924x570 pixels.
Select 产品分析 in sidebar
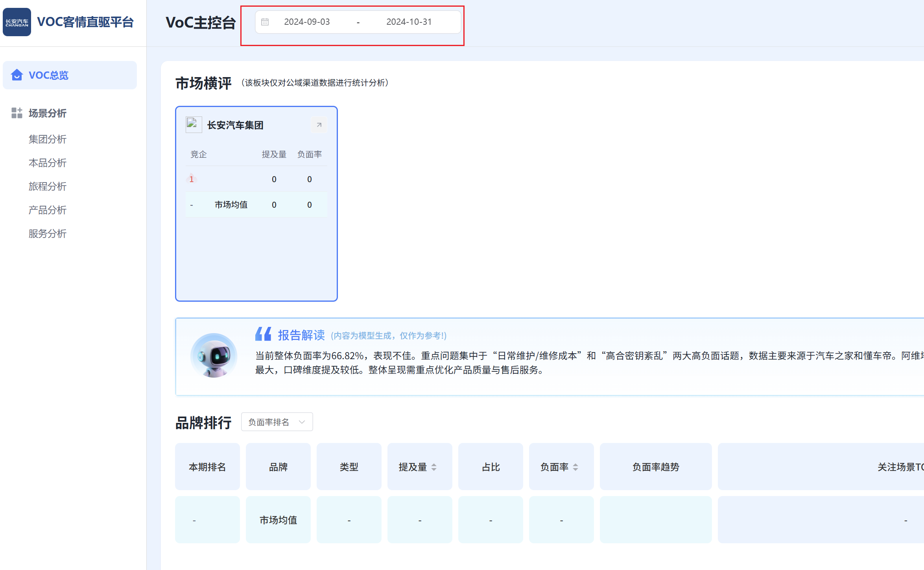(x=48, y=210)
